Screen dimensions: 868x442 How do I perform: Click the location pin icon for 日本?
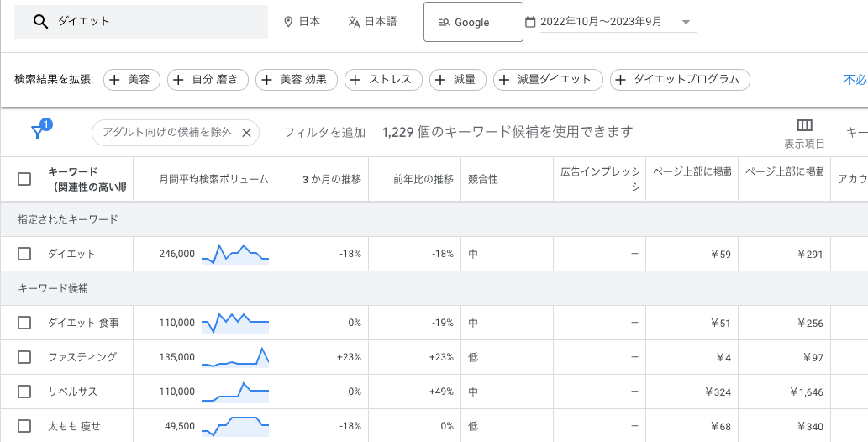click(x=288, y=22)
